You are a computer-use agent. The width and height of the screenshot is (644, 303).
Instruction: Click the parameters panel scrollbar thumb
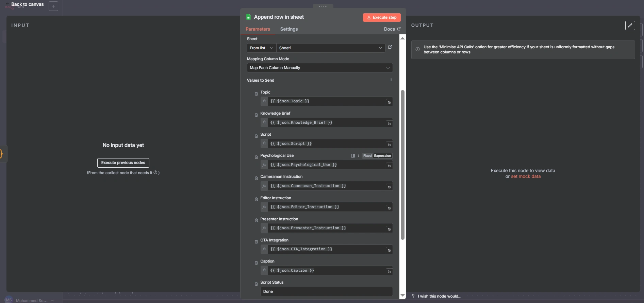[402, 165]
